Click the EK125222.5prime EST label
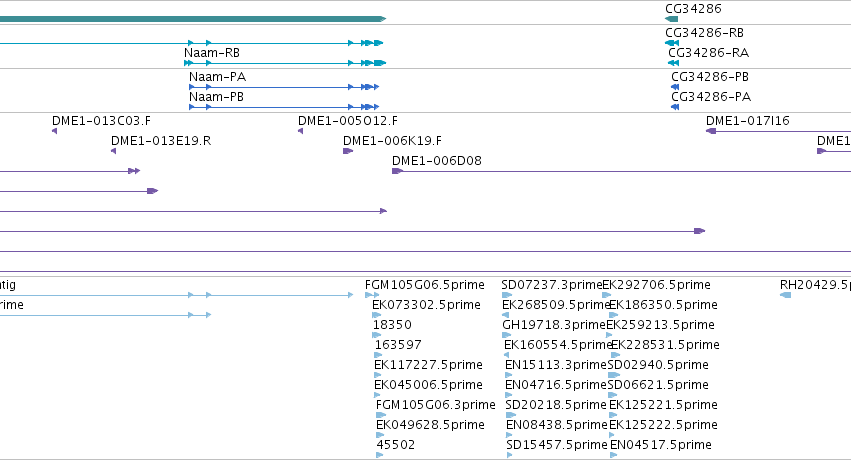 (663, 425)
